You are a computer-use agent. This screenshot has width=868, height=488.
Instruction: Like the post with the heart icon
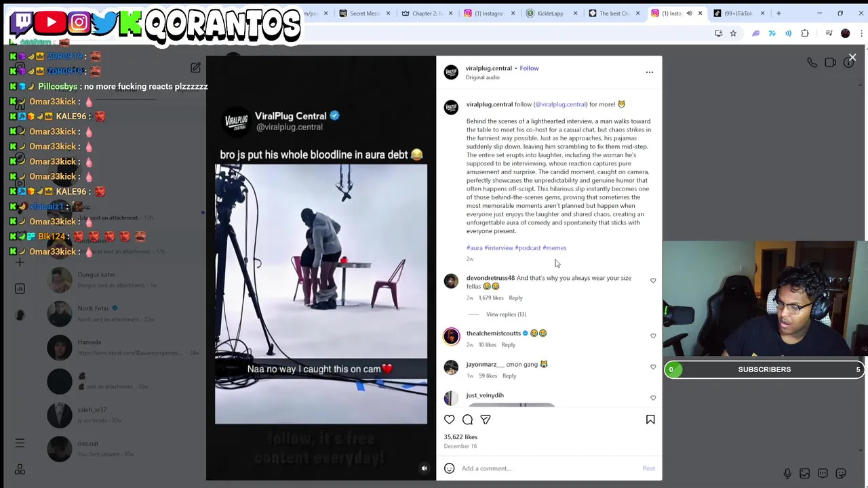[450, 420]
